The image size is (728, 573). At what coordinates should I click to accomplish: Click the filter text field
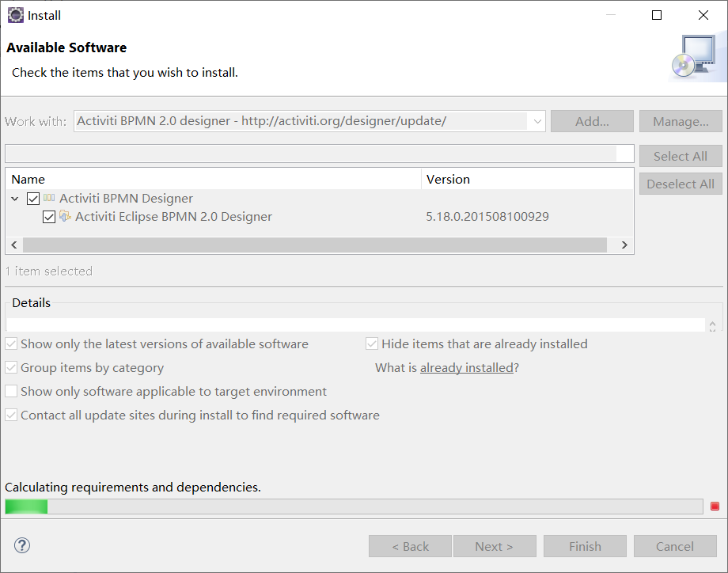[320, 154]
